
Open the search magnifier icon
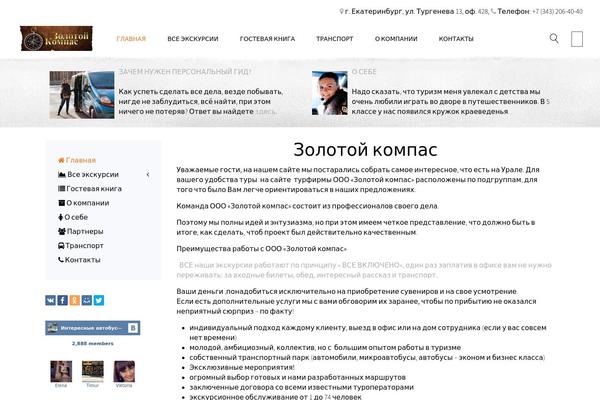click(x=554, y=38)
